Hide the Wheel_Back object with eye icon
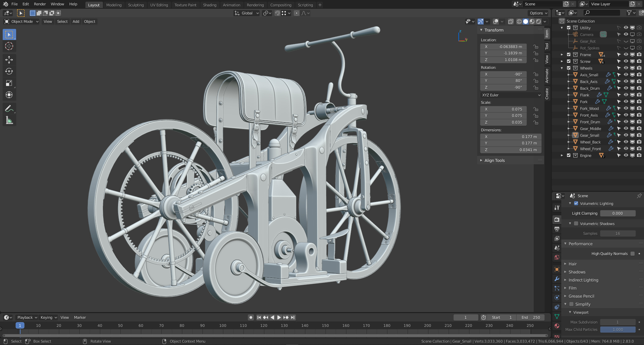Screen dimensions: 644x345 point(626,142)
